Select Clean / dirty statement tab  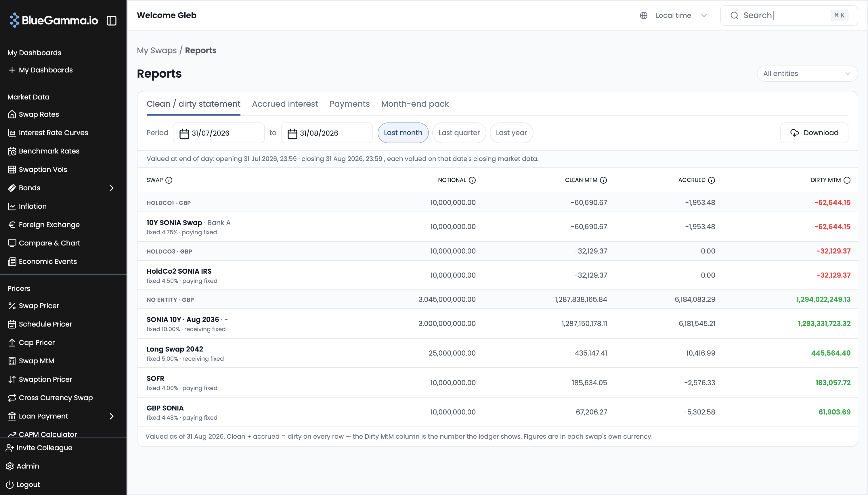pyautogui.click(x=193, y=104)
